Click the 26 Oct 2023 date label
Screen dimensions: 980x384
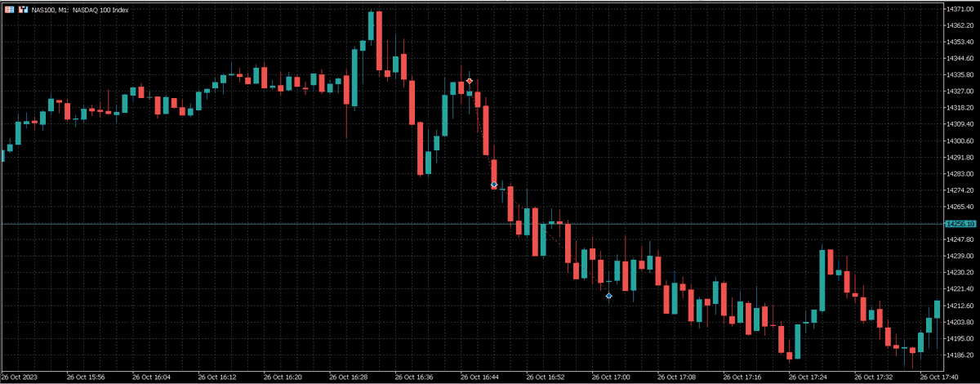coord(20,377)
